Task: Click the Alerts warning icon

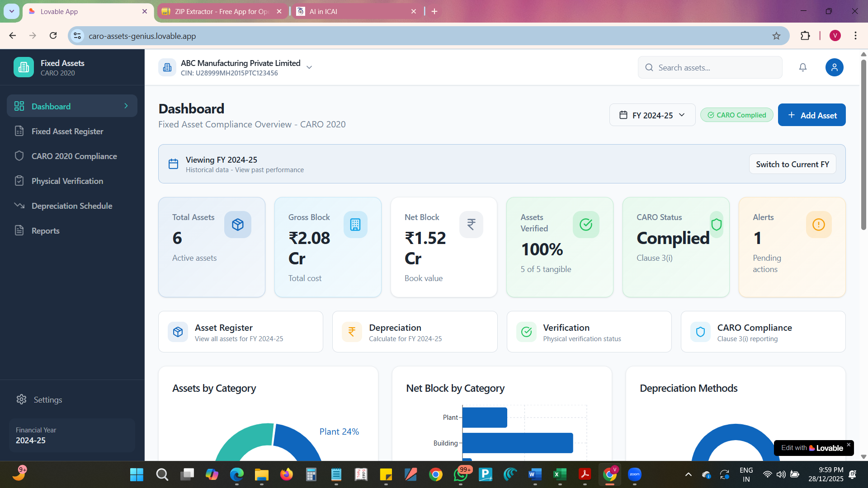Action: 818,225
